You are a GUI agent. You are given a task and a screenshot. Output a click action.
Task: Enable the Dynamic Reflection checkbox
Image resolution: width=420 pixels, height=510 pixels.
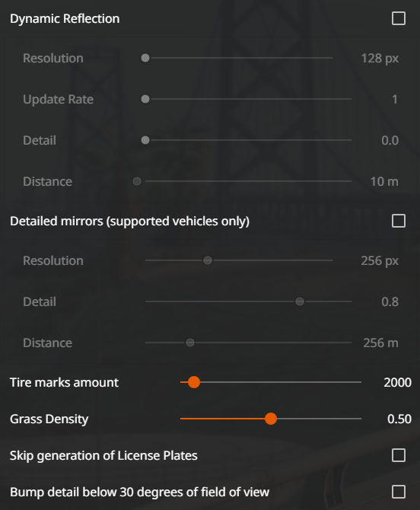pyautogui.click(x=398, y=18)
